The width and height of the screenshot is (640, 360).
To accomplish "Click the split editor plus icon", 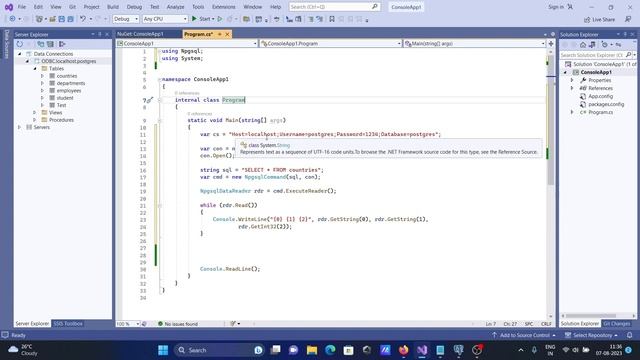I will click(x=551, y=43).
